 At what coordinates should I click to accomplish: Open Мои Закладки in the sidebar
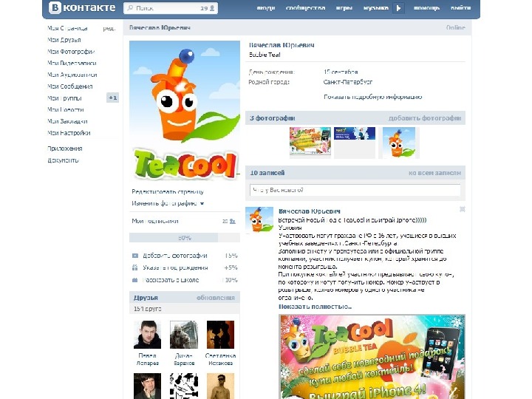(67, 121)
